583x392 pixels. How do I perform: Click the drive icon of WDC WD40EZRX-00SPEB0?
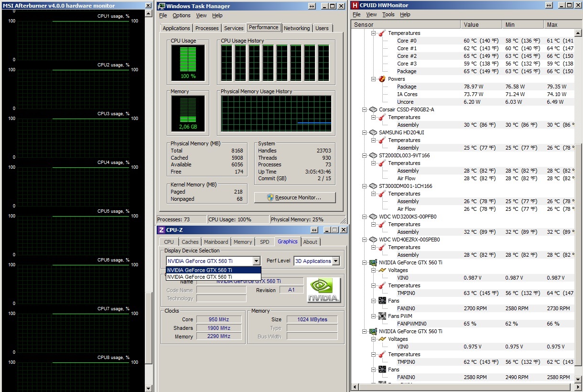pyautogui.click(x=374, y=240)
